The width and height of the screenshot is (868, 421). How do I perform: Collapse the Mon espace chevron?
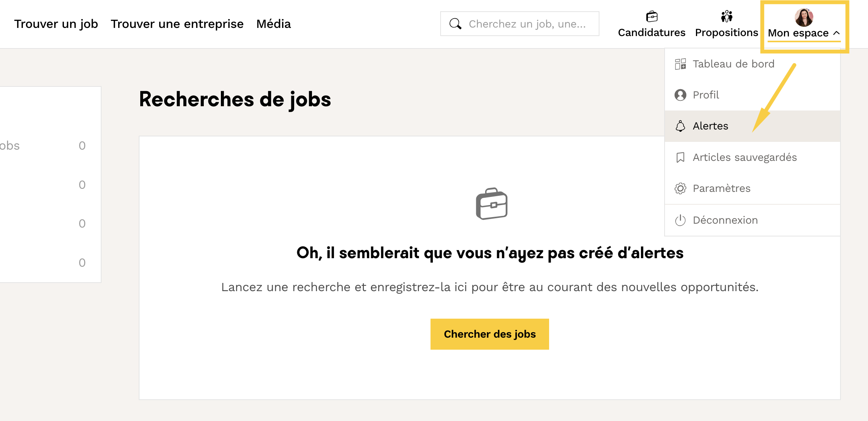tap(837, 33)
